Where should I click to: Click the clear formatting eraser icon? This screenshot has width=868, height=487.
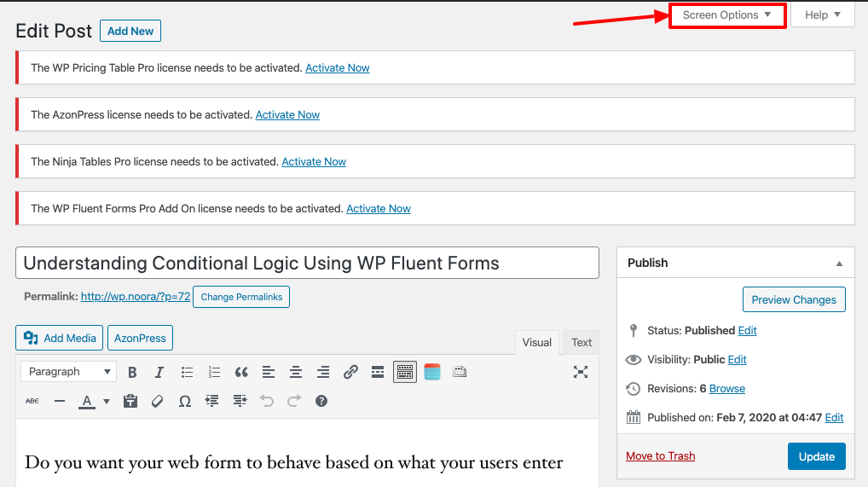pyautogui.click(x=157, y=401)
